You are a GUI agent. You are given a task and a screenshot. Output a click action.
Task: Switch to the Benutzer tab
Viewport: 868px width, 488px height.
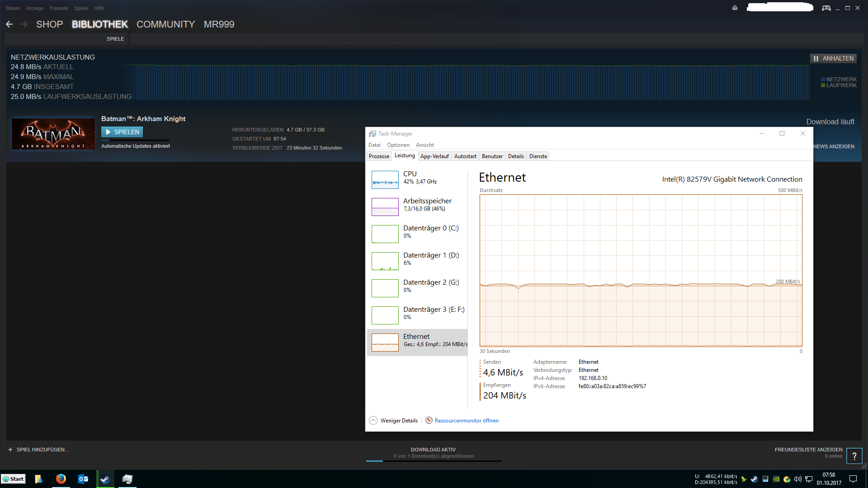coord(492,156)
